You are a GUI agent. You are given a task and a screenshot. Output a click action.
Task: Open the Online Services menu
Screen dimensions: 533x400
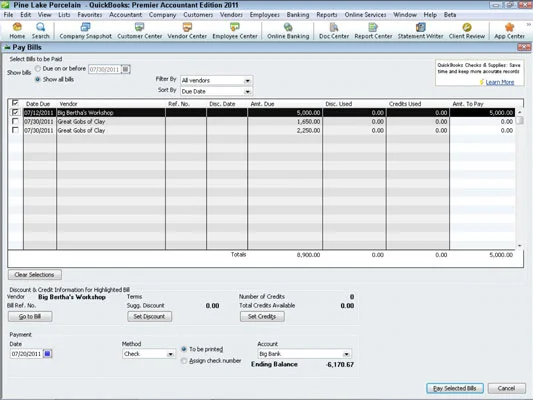tap(365, 15)
